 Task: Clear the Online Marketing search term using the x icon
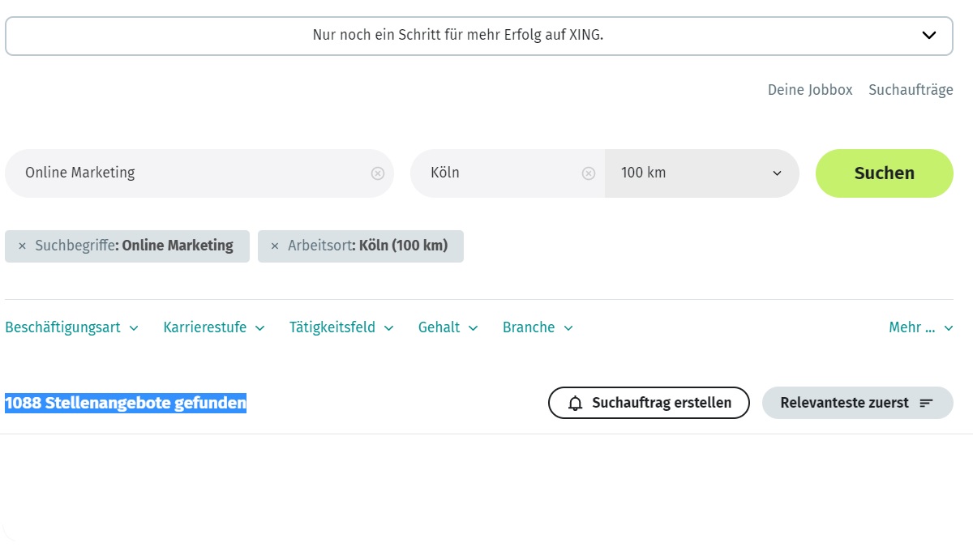[376, 172]
